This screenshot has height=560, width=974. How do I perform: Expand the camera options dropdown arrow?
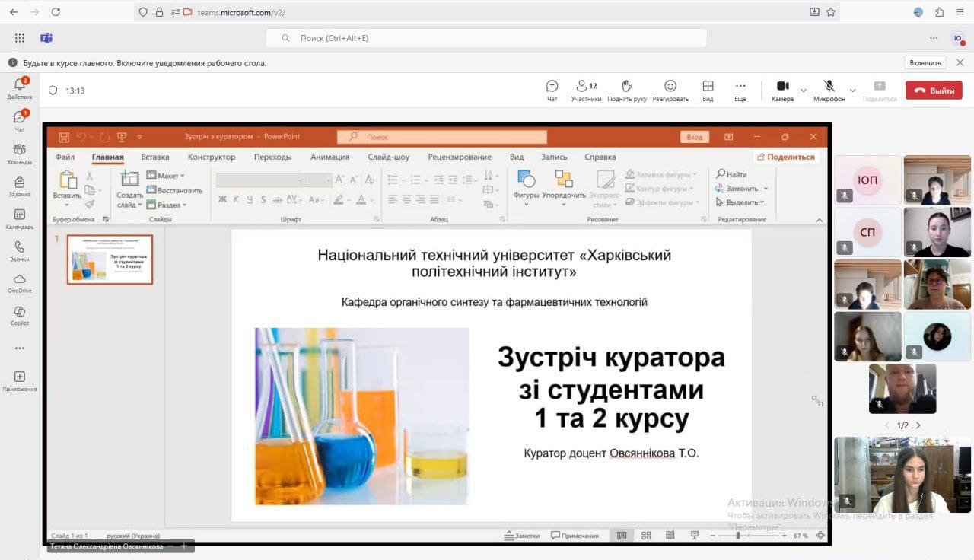tap(804, 91)
